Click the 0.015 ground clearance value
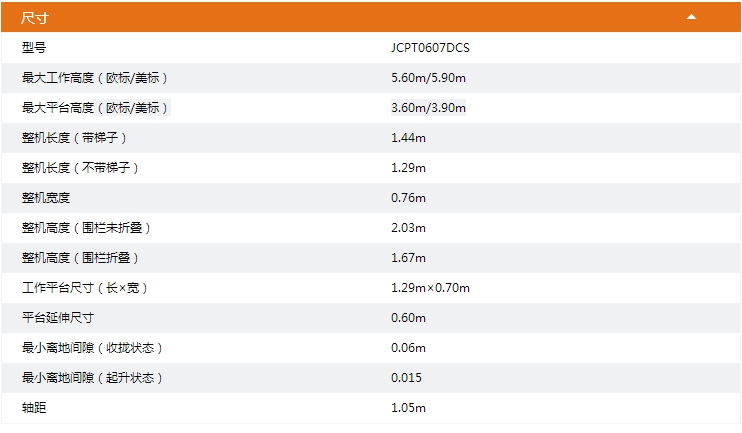Viewport: 742px width, 433px height. click(x=406, y=378)
